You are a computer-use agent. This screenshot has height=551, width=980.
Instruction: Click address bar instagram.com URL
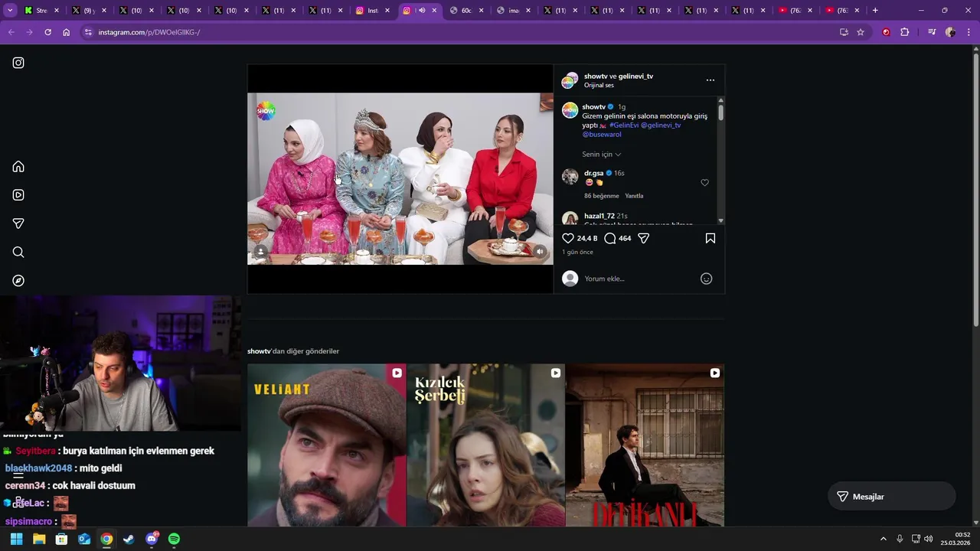tap(149, 32)
